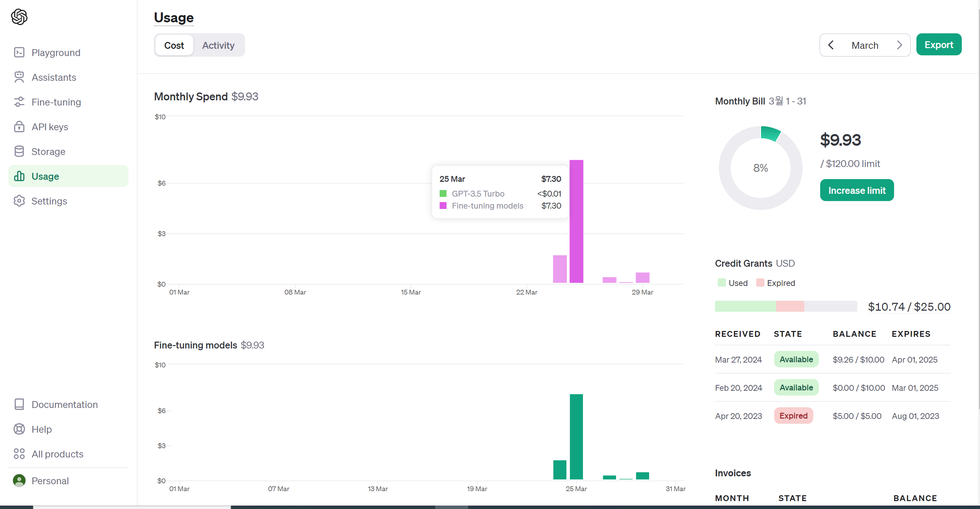Open All products grid icon

tap(19, 454)
